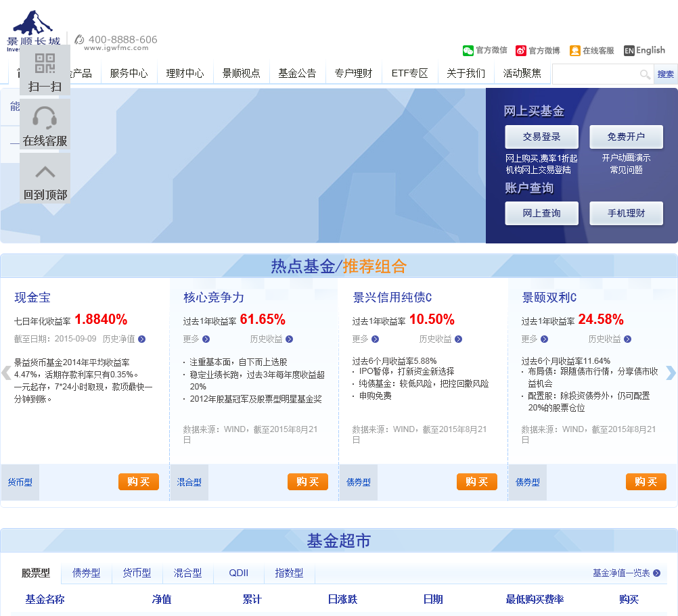Open the 景颐双利C fund title
678x616 pixels.
(549, 298)
